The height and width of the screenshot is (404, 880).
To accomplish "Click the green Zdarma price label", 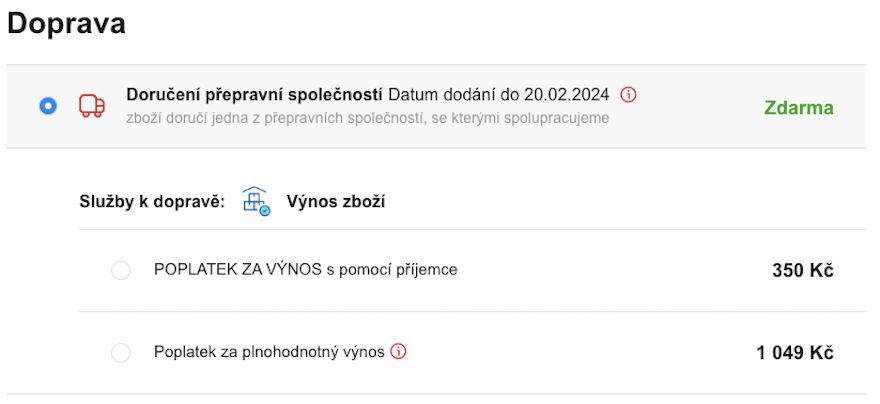I will [799, 108].
